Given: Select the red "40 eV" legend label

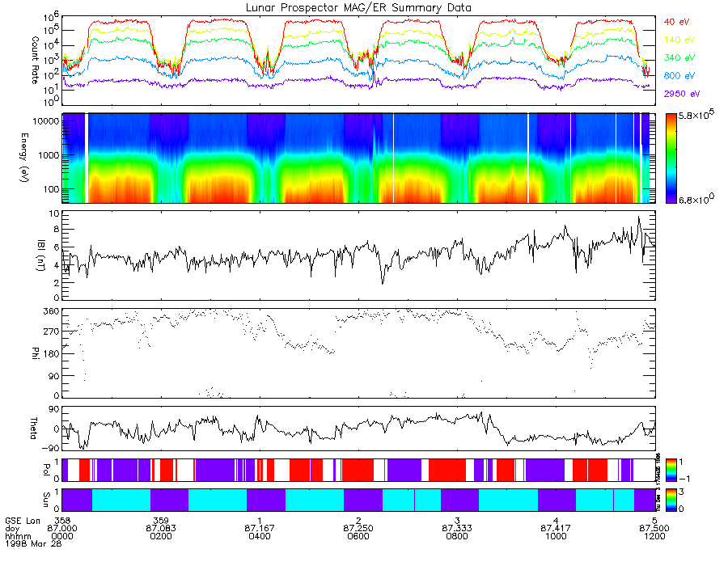Looking at the screenshot, I should point(676,22).
